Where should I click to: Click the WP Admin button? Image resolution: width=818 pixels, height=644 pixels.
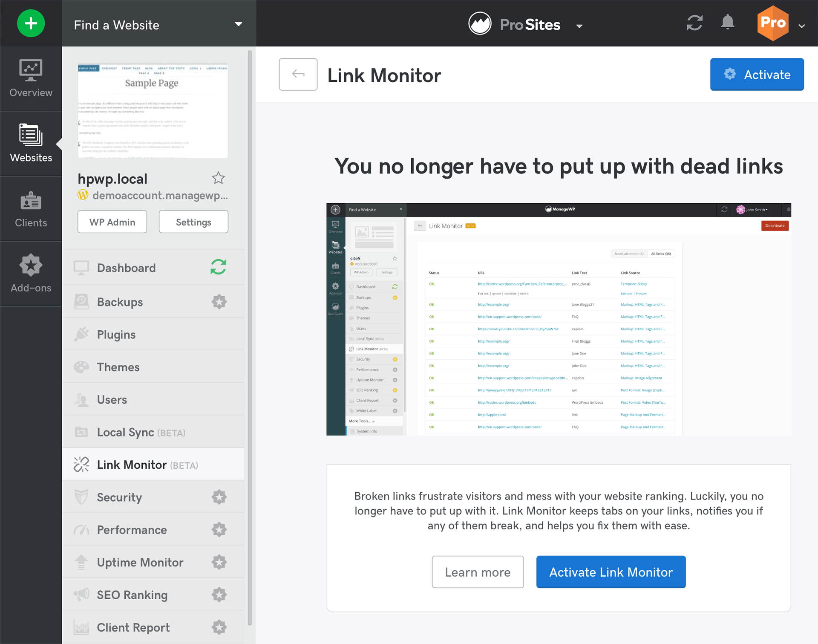[x=112, y=222]
